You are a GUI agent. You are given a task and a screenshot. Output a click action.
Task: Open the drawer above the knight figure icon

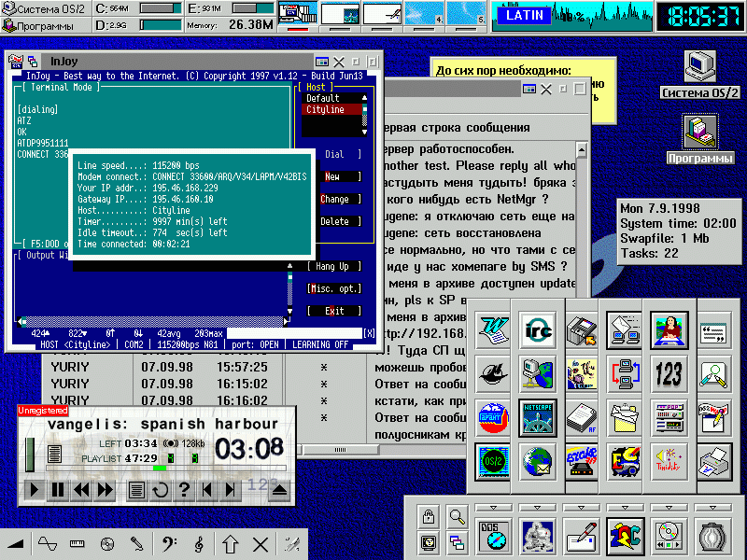[538, 508]
